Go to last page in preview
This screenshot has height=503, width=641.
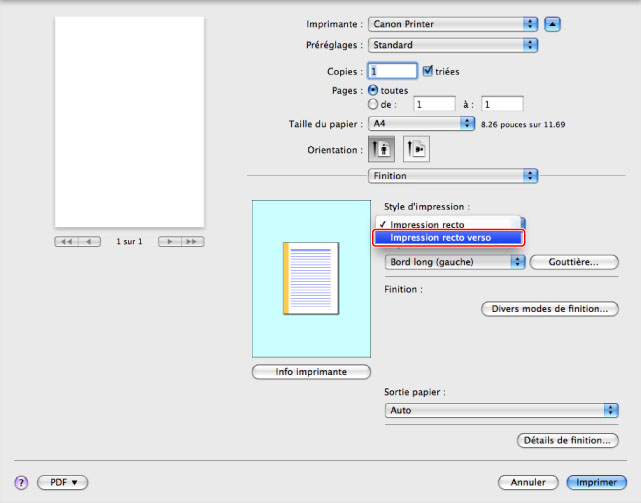tap(191, 242)
